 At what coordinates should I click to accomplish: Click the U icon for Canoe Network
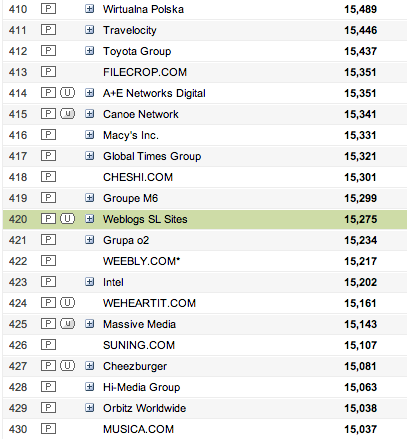coord(67,114)
